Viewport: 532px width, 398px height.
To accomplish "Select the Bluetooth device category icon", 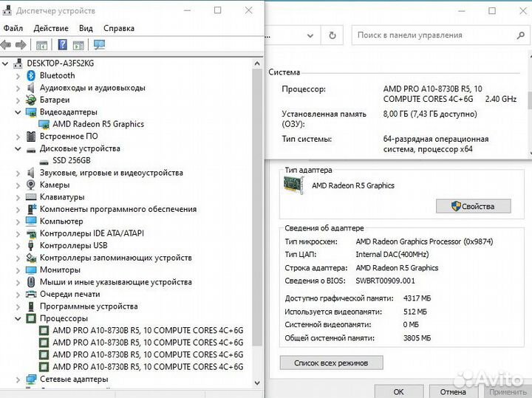I will point(31,75).
